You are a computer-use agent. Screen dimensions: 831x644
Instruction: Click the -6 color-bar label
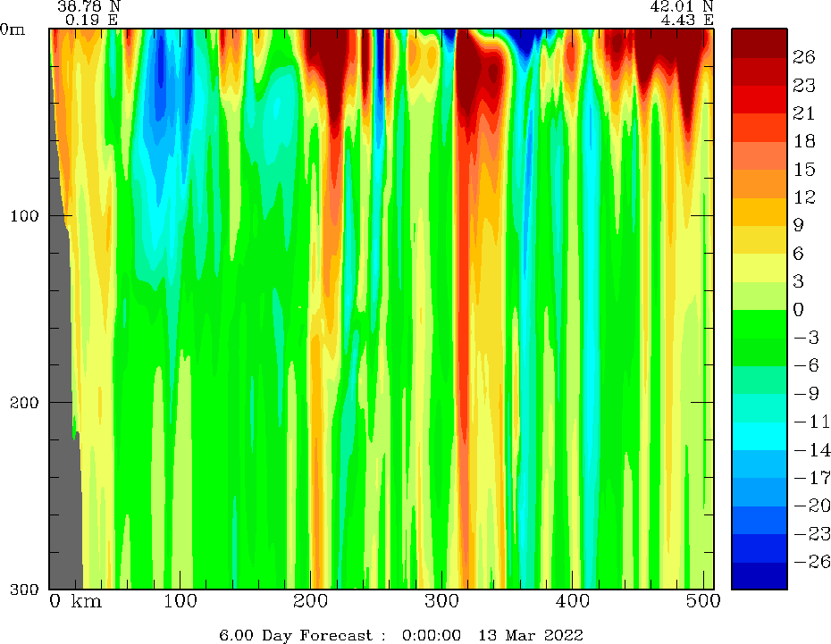point(807,365)
